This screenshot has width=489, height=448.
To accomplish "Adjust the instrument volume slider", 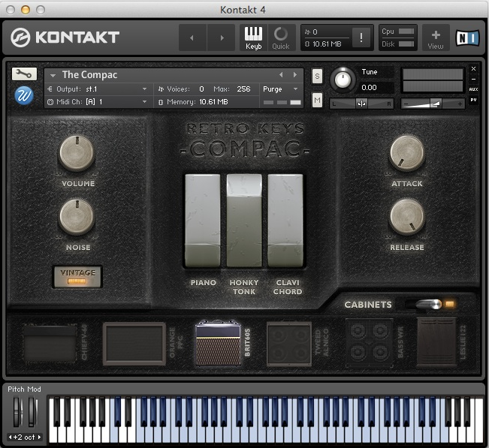I will click(433, 104).
